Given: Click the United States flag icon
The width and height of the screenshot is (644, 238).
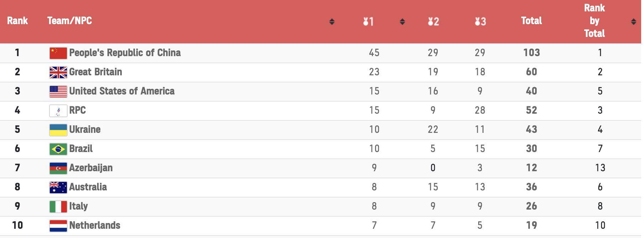Looking at the screenshot, I should click(x=58, y=92).
